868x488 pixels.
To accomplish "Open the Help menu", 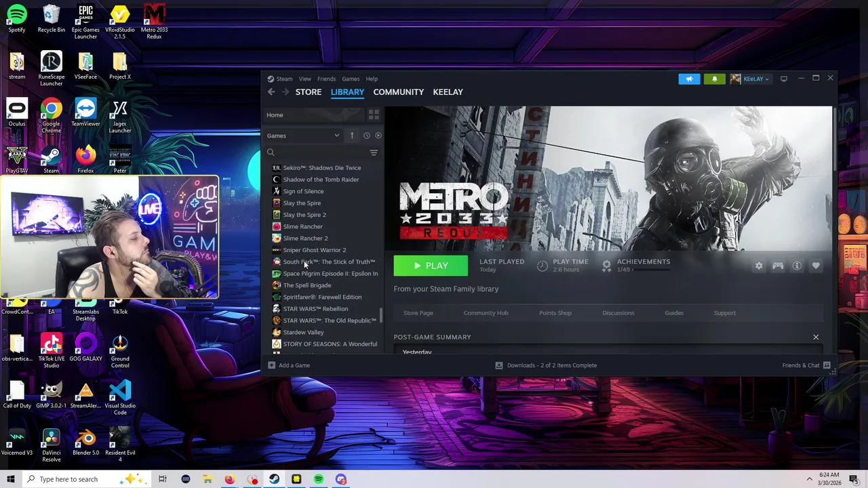I will [x=372, y=79].
